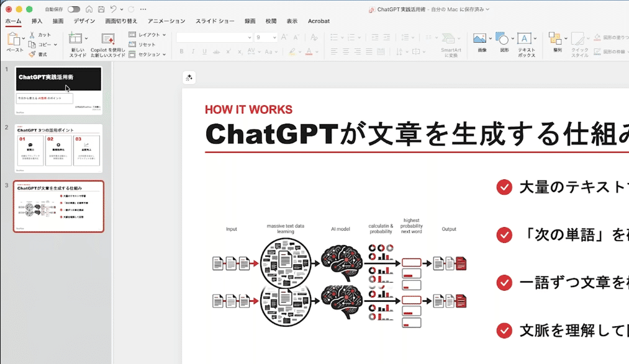Toggle Subscript formatting

coord(240,51)
